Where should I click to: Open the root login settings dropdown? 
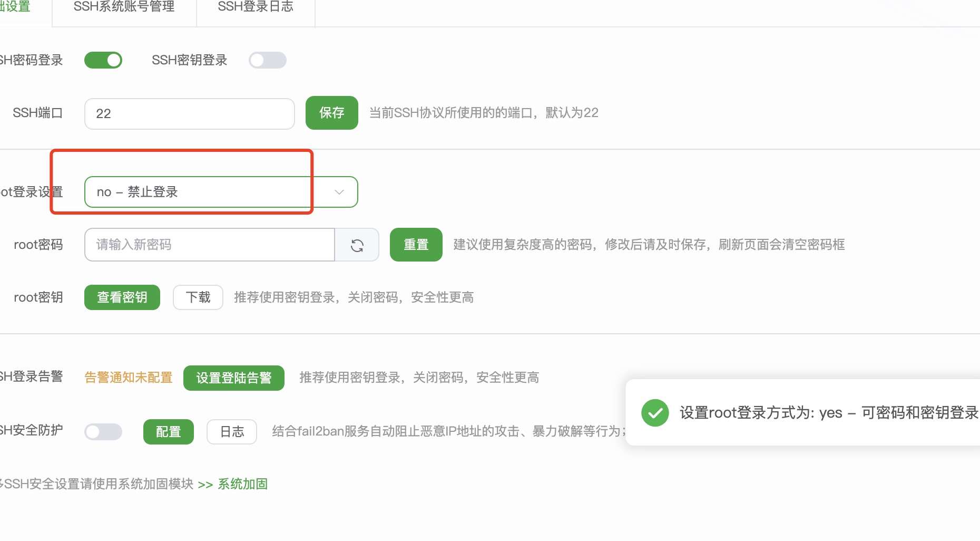click(211, 192)
